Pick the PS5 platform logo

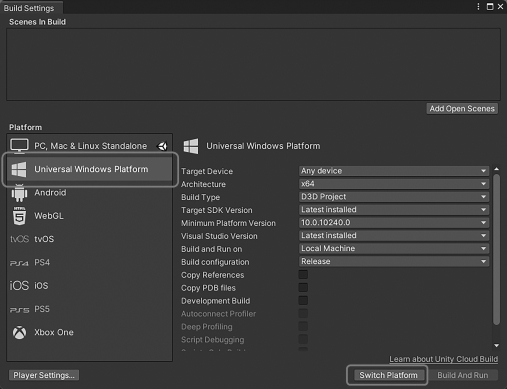(19, 310)
